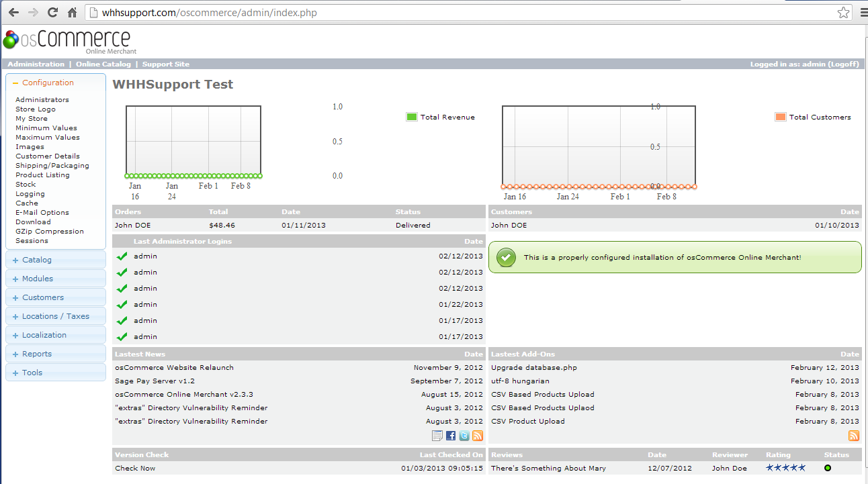Open Online Catalog in top menu
868x484 pixels.
click(x=103, y=64)
